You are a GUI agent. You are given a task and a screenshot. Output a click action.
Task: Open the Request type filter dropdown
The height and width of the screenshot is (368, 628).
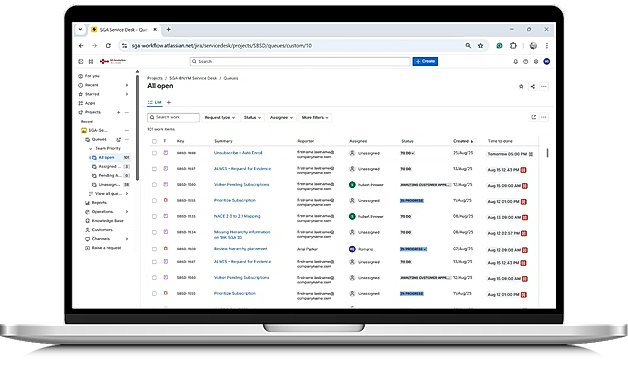coord(219,117)
